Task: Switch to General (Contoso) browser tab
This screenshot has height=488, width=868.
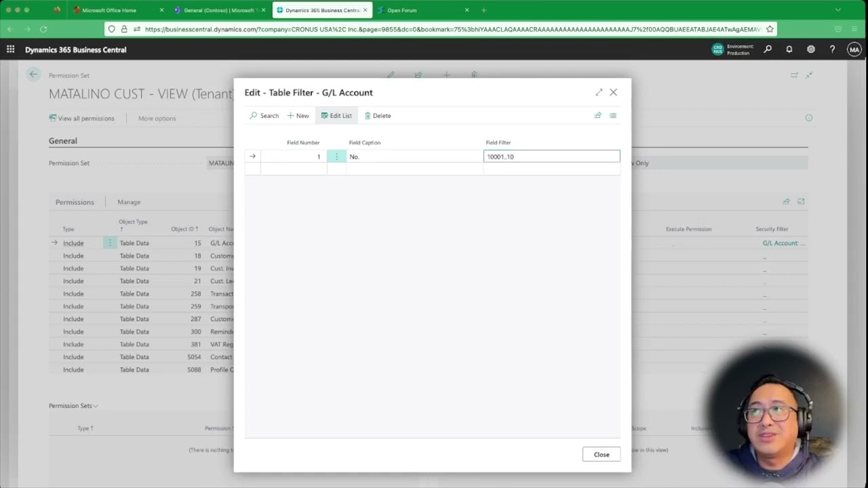Action: coord(220,10)
